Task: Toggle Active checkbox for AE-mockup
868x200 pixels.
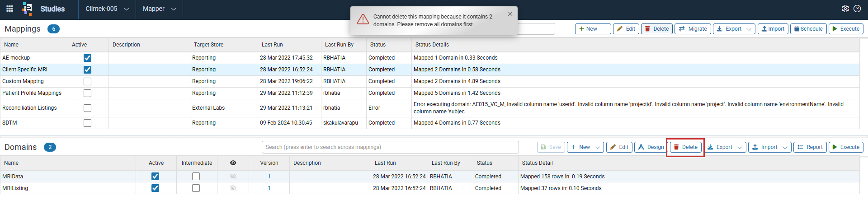Action: [x=87, y=58]
